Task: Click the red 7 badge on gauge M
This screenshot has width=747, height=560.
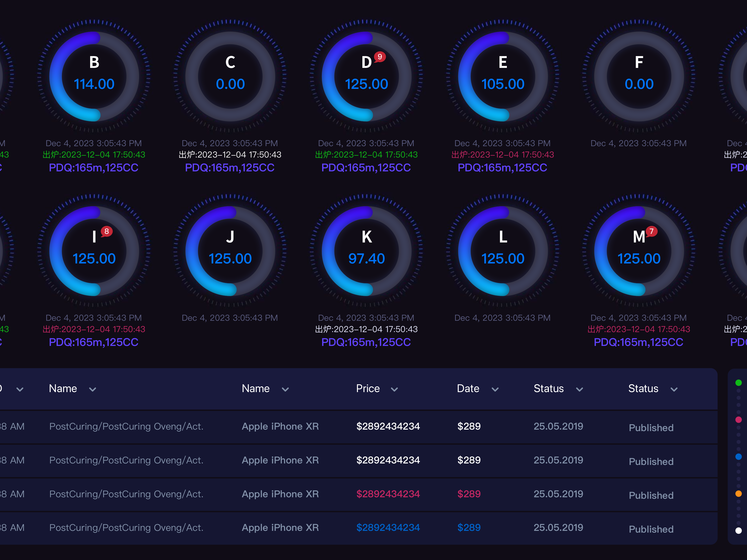Action: [x=651, y=231]
